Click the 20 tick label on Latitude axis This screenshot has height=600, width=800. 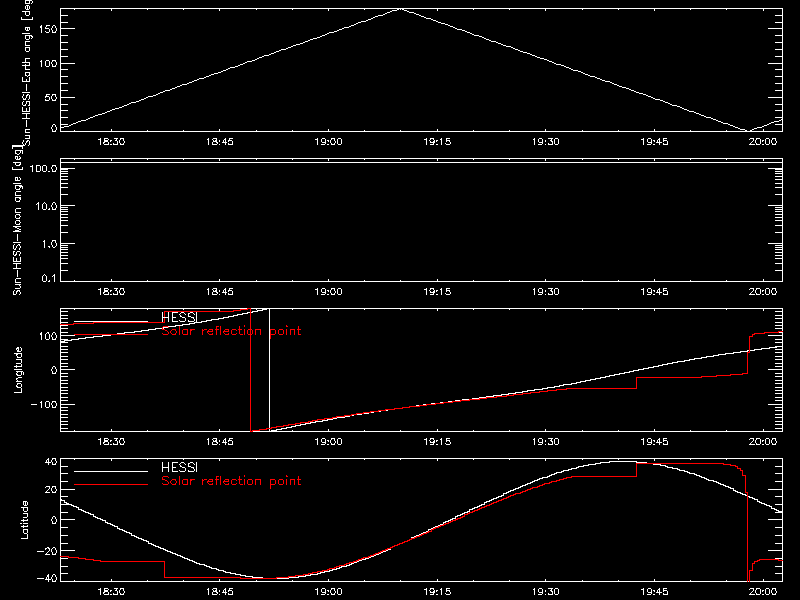coord(52,490)
